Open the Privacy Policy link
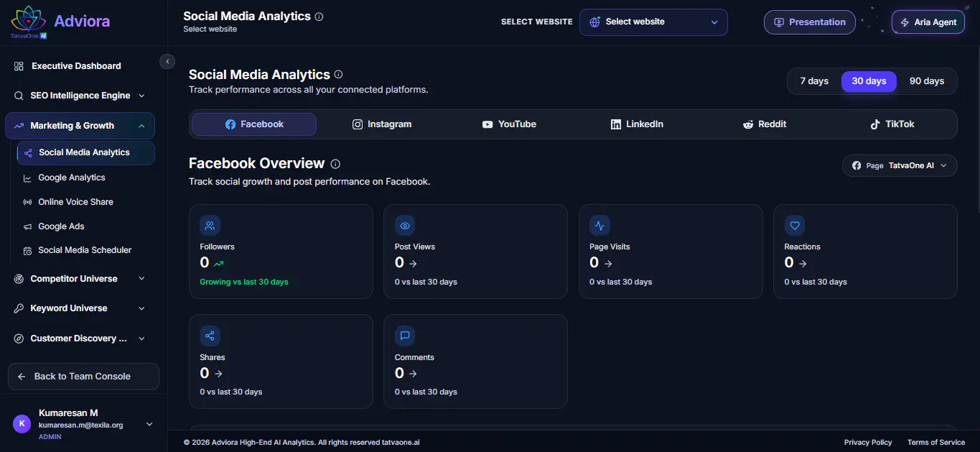 [x=868, y=443]
